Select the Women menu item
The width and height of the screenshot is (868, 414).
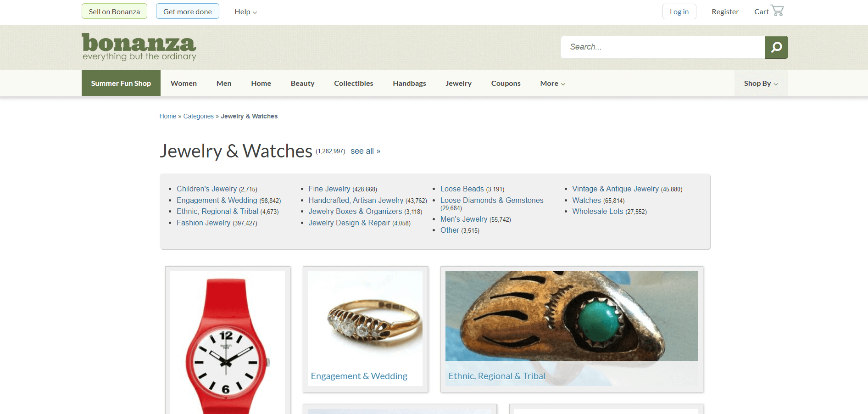click(x=184, y=84)
